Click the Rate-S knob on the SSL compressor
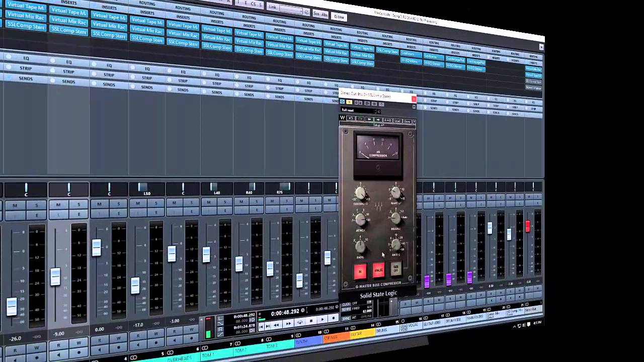The image size is (644, 362). pos(396,245)
